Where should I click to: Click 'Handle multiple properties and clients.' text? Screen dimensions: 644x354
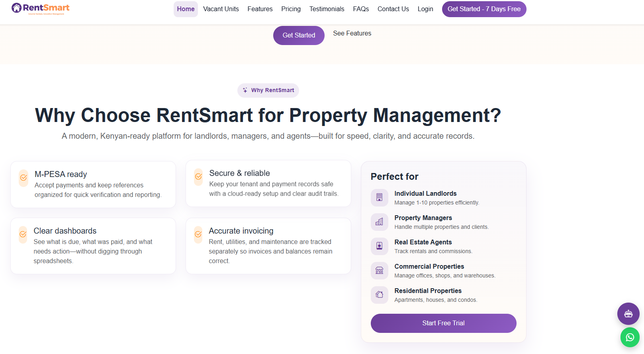point(441,227)
